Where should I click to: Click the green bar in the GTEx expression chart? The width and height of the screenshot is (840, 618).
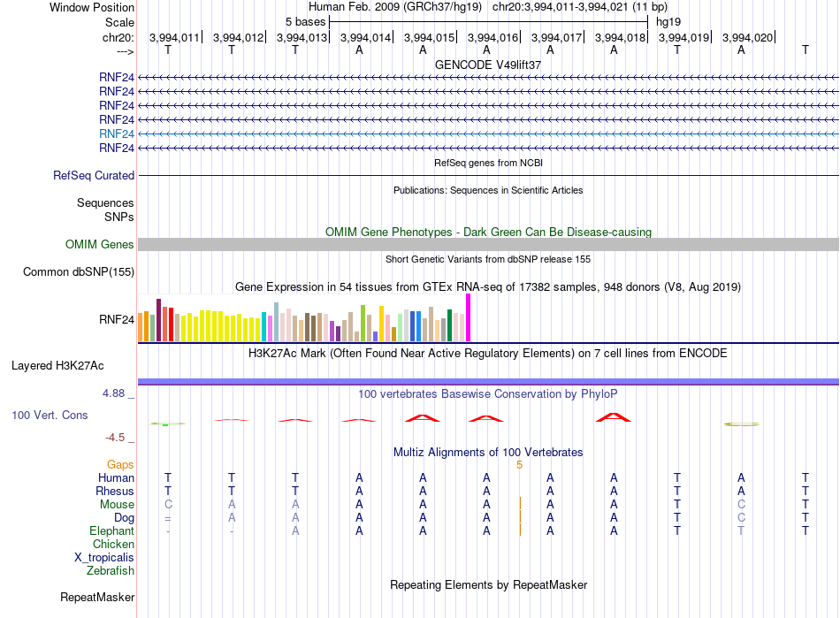click(449, 325)
